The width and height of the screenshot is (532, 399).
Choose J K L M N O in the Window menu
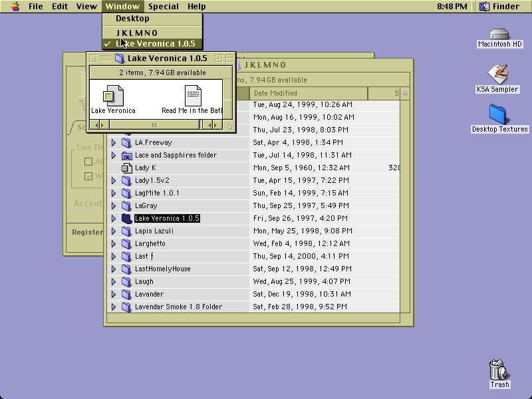(x=152, y=33)
